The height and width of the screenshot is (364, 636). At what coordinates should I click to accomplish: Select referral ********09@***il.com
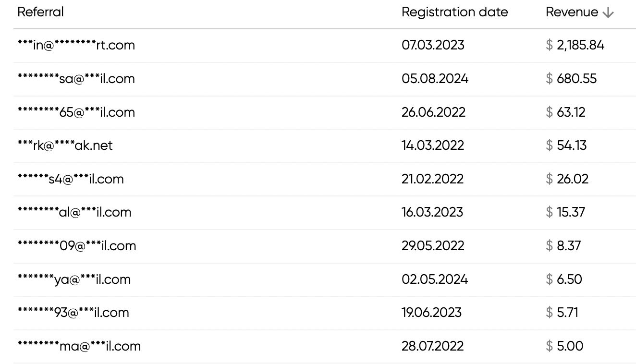tap(77, 246)
